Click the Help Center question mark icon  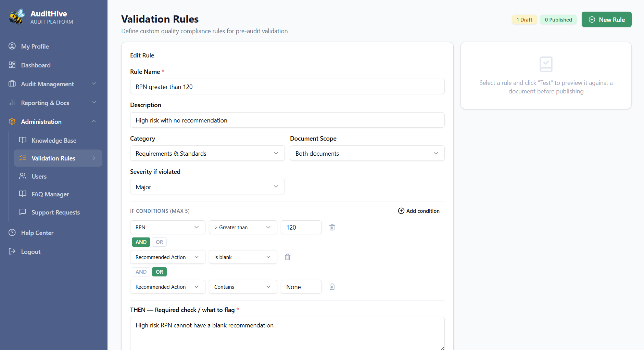pyautogui.click(x=12, y=233)
